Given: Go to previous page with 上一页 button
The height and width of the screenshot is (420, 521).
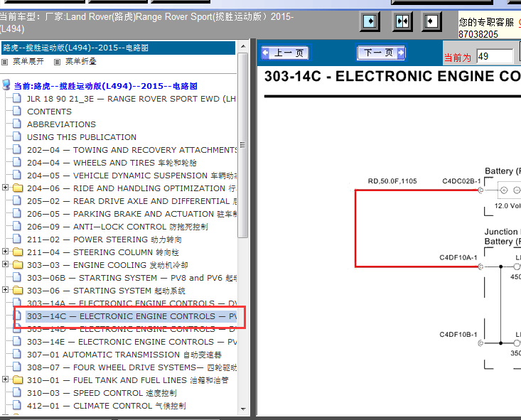Looking at the screenshot, I should [x=285, y=53].
